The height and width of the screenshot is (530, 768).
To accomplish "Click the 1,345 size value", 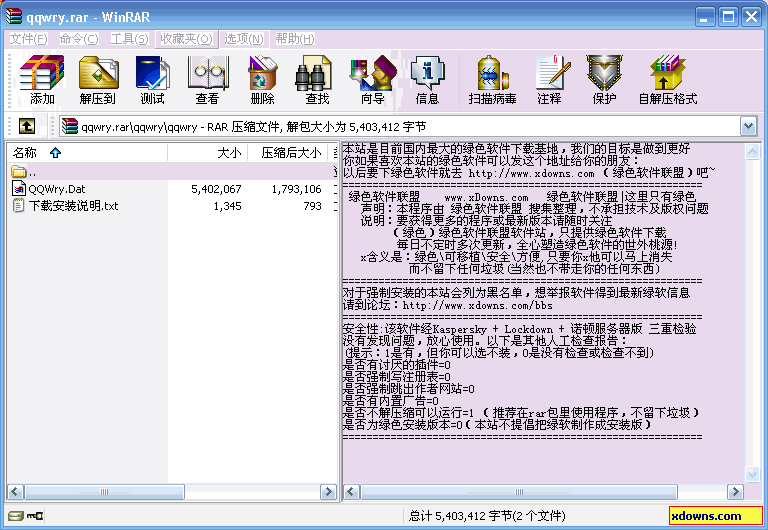I will coord(227,206).
